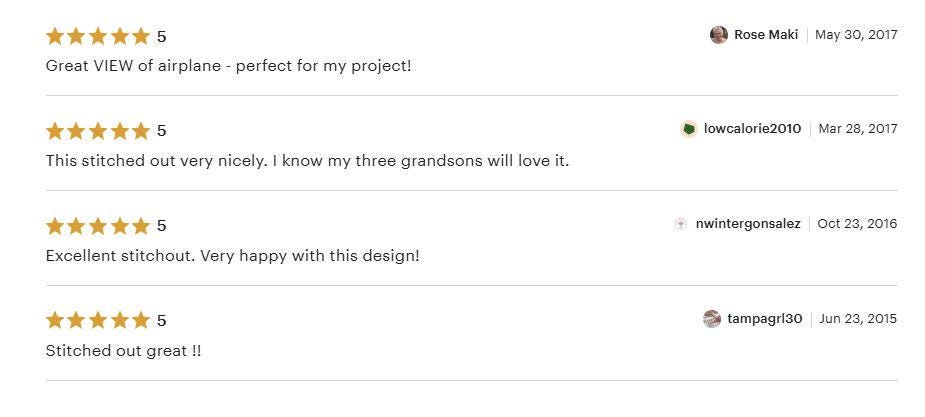This screenshot has width=925, height=417.
Task: Click the 'Stitched out great !!' review text
Action: tap(123, 351)
